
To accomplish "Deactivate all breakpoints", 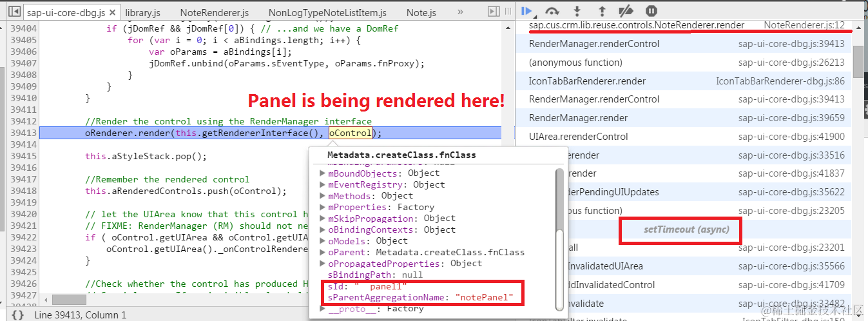I will coord(626,11).
